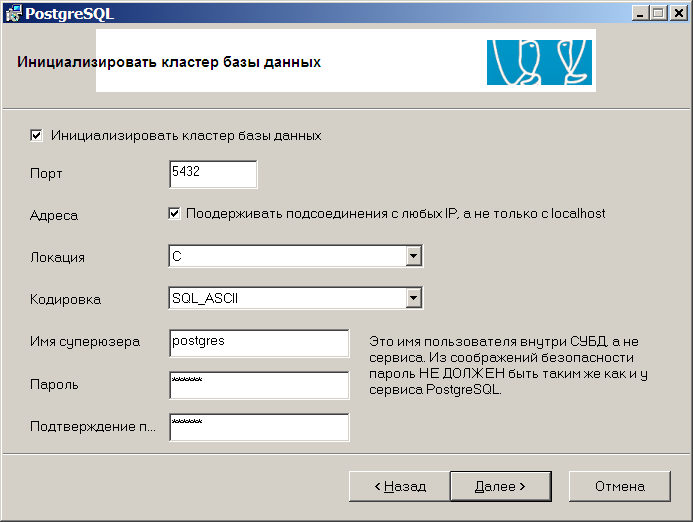693x522 pixels.
Task: Close the PostgreSQL installer window
Action: pyautogui.click(x=678, y=13)
